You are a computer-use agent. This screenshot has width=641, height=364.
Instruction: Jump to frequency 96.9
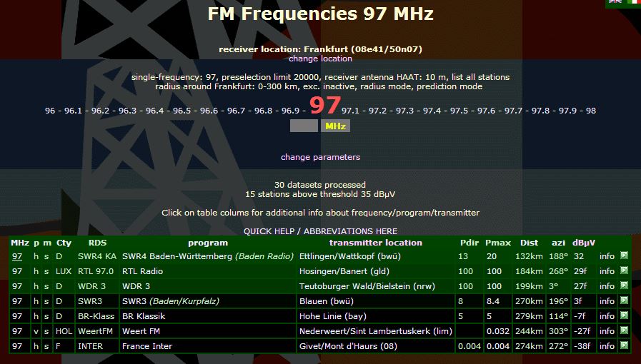(x=291, y=111)
